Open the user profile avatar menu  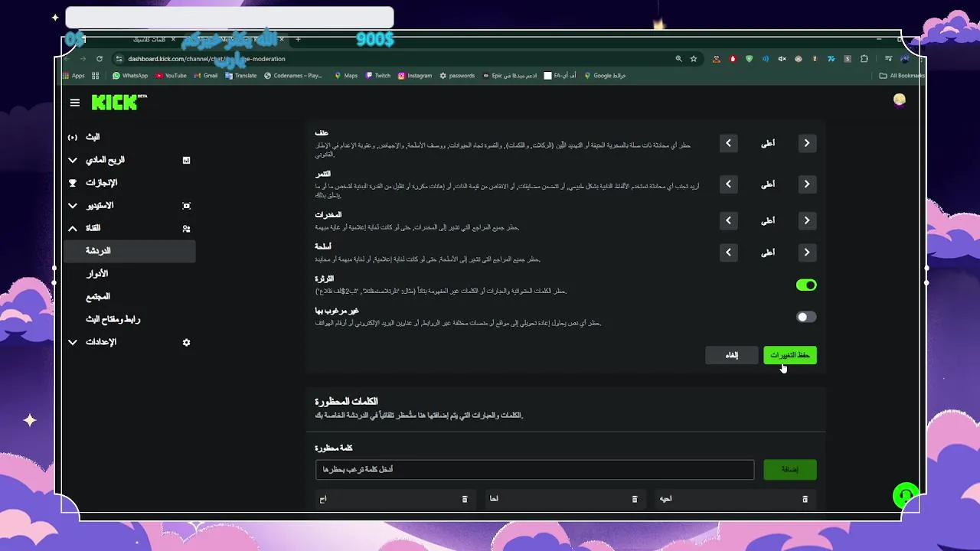(899, 99)
